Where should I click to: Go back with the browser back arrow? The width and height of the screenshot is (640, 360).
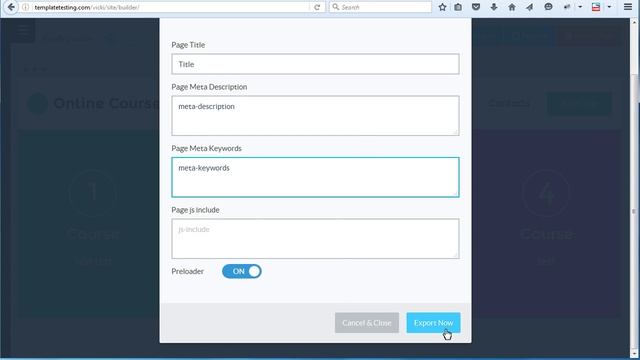11,7
